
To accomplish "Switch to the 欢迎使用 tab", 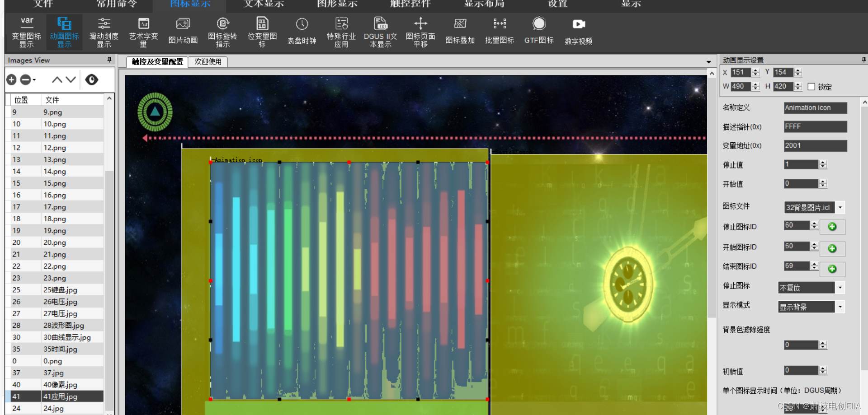I will [x=208, y=62].
